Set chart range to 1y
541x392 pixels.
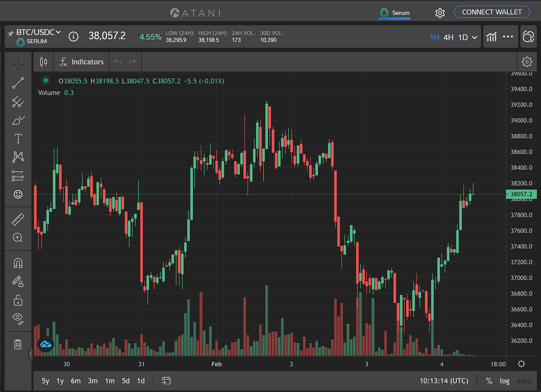click(60, 381)
